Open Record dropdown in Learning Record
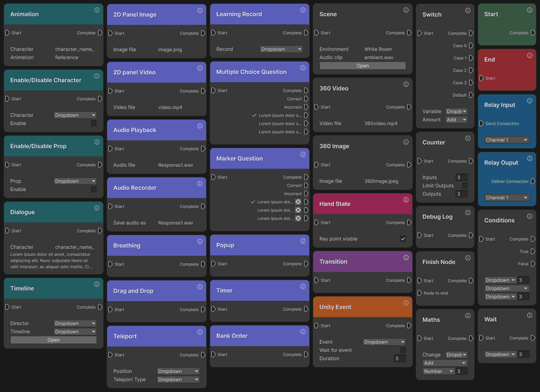The image size is (540, 392). (281, 49)
